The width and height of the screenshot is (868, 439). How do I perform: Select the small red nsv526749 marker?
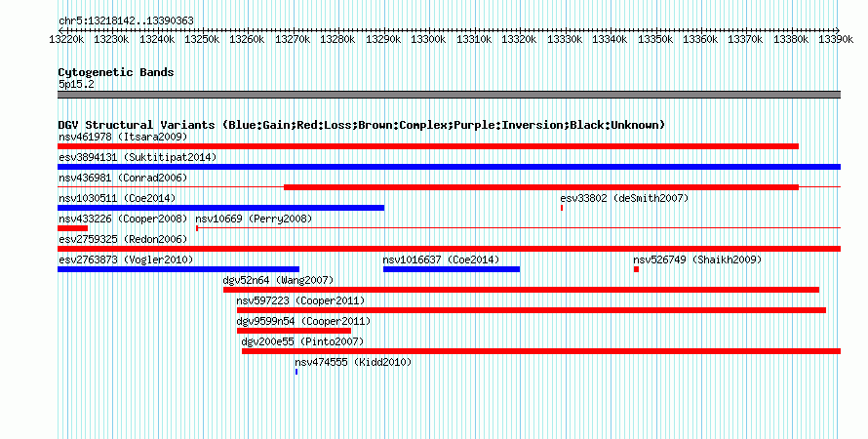point(636,269)
